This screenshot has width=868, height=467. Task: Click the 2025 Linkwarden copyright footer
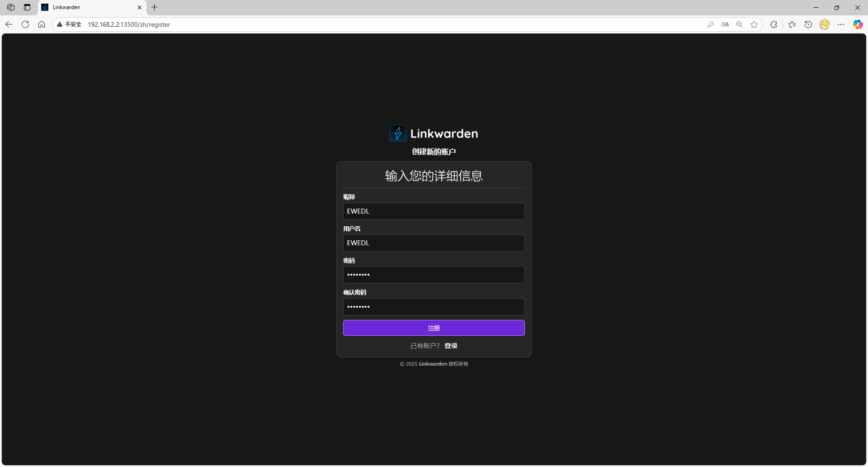[x=434, y=364]
